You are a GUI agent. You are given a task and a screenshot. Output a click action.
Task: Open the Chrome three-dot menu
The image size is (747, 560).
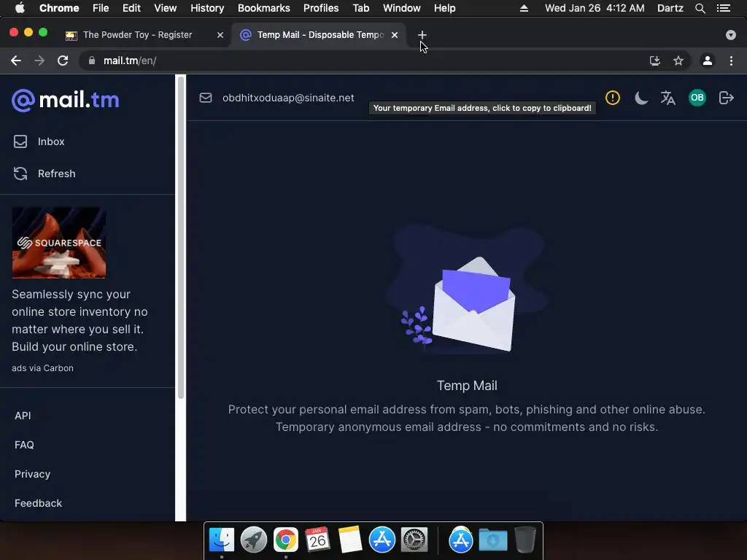[731, 61]
